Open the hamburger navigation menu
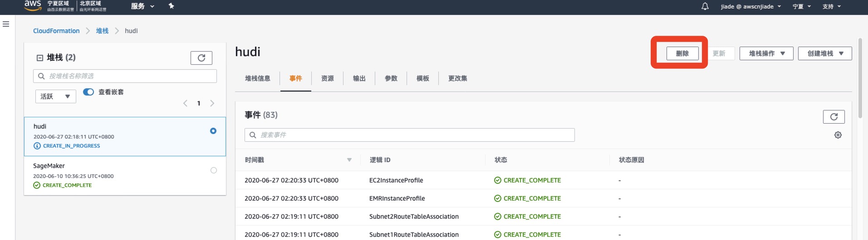Screen dimensions: 868x240 [x=6, y=24]
